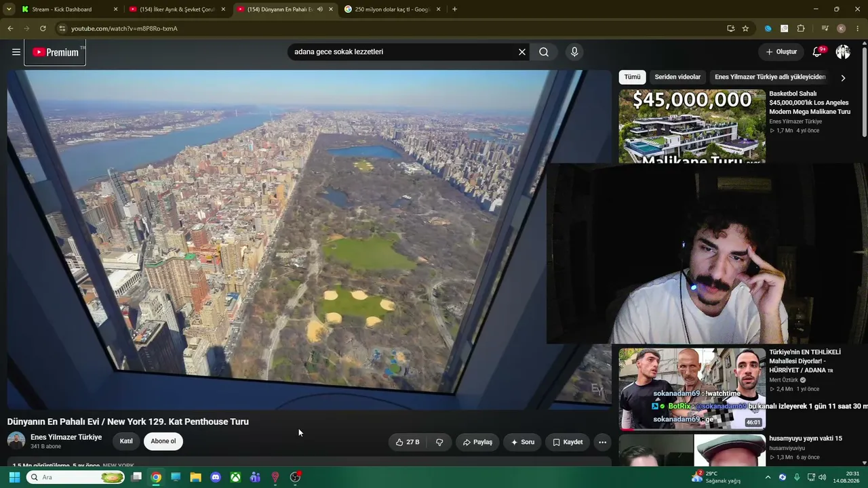868x488 pixels.
Task: Open Enes Yilmazer Türkiye channel avatar
Action: click(x=16, y=441)
